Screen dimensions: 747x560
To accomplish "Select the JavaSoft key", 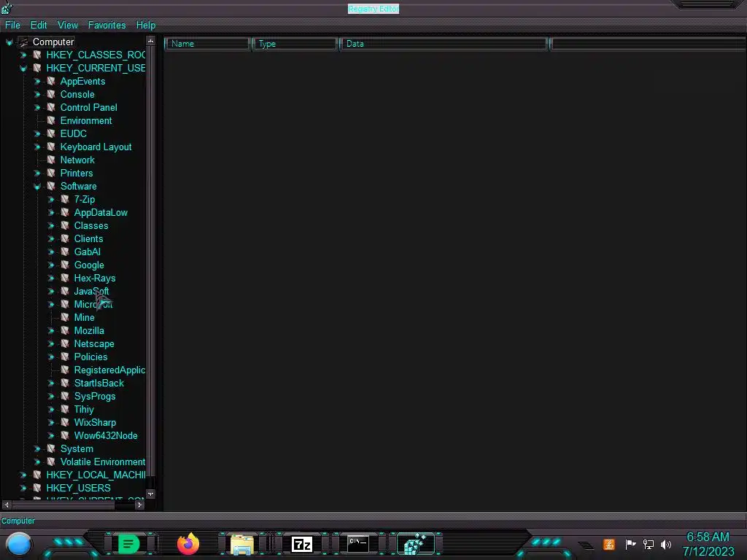I will pos(91,292).
